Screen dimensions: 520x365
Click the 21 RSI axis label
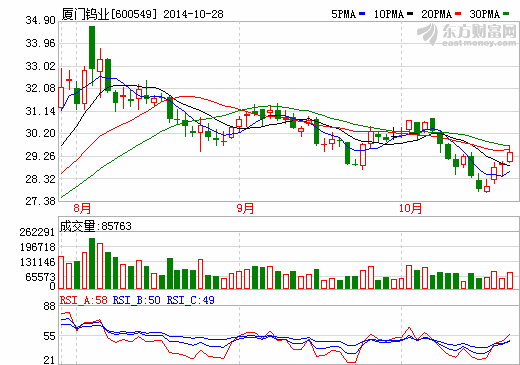49,360
